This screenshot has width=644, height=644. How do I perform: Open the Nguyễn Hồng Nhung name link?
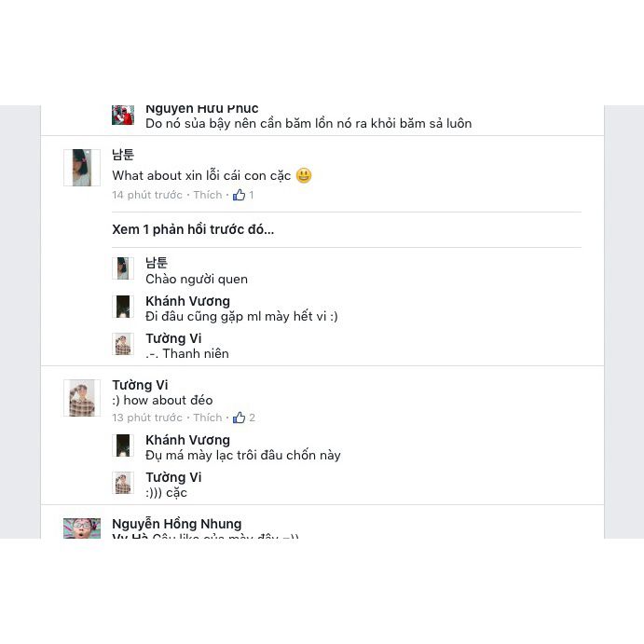point(176,524)
